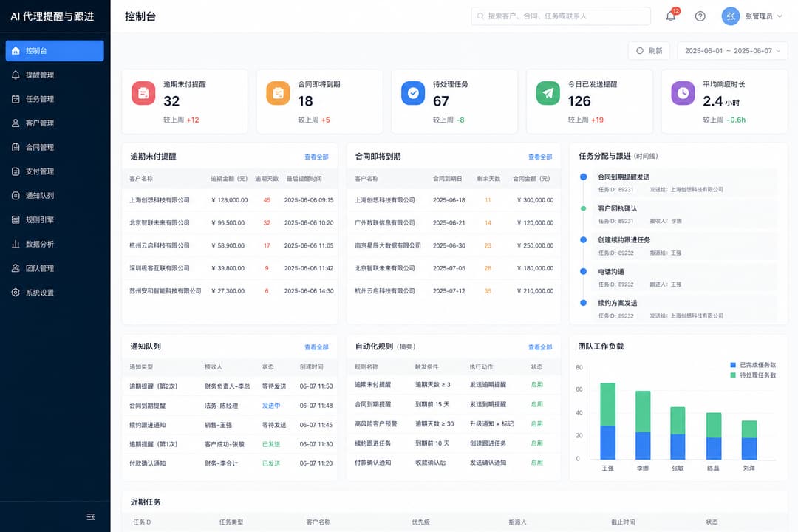Screen dimensions: 798x532
Task: Select 提醒管理 in the sidebar menu
Action: click(x=55, y=75)
